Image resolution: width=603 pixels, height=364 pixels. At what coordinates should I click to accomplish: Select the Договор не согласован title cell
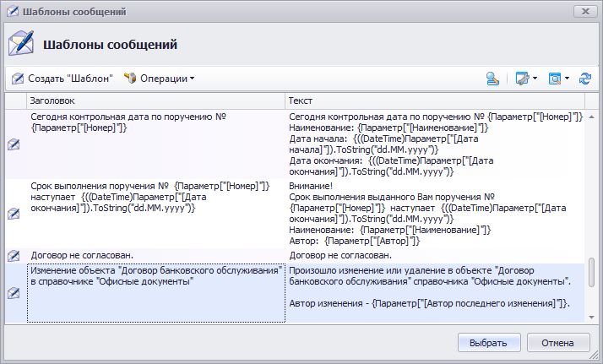click(155, 254)
